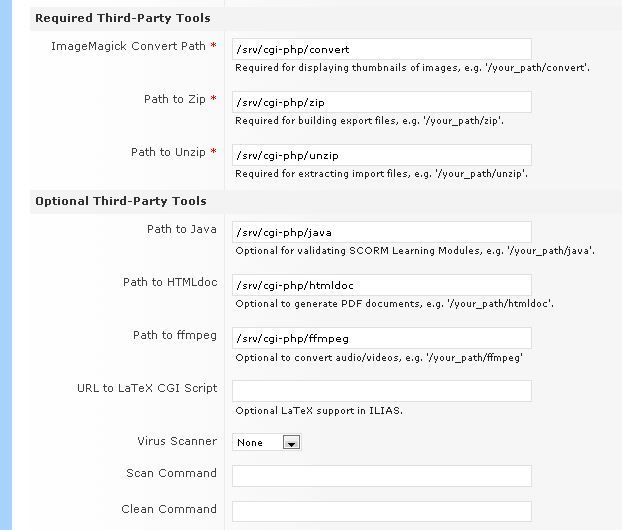Click the Required Third-Party Tools section header
Image resolution: width=622 pixels, height=530 pixels.
pos(122,18)
